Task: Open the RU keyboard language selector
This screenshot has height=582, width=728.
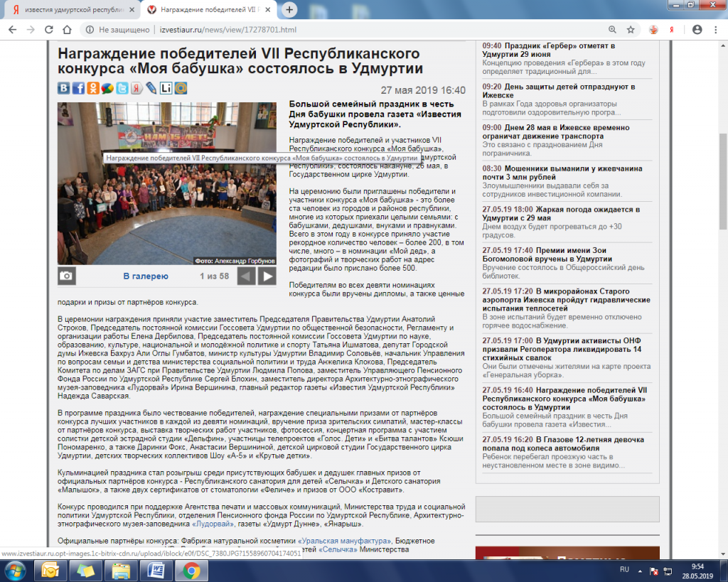Action: pyautogui.click(x=625, y=570)
